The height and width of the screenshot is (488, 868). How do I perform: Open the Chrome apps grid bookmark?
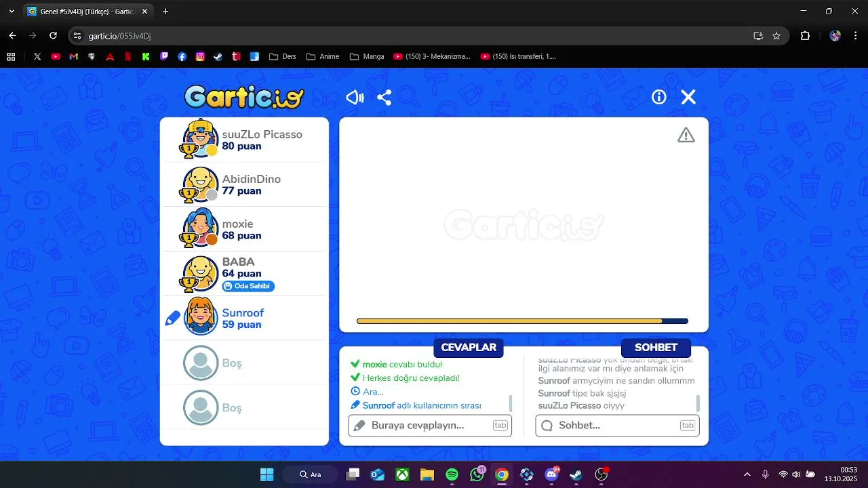click(11, 57)
